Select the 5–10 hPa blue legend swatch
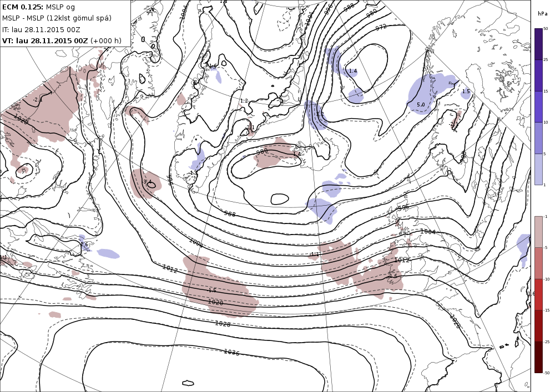This screenshot has width=555, height=392. 538,138
